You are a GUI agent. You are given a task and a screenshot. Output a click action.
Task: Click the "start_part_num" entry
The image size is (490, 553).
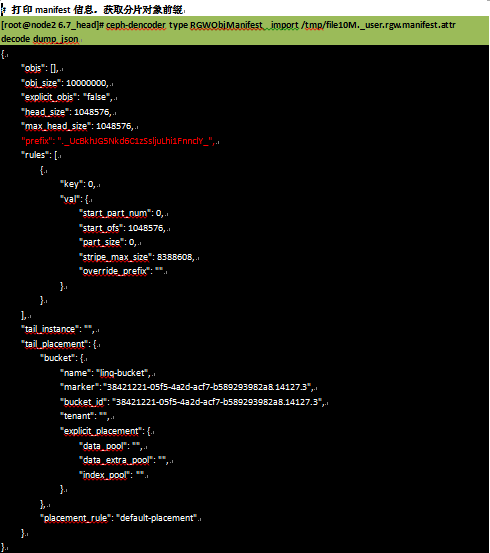[x=122, y=213]
